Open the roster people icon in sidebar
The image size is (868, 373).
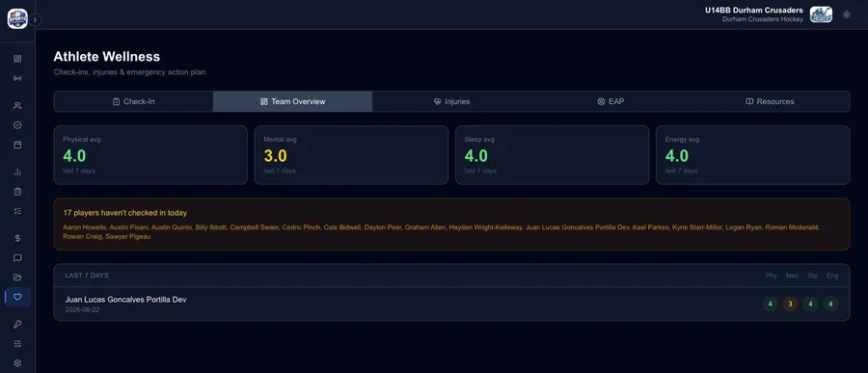pyautogui.click(x=17, y=105)
